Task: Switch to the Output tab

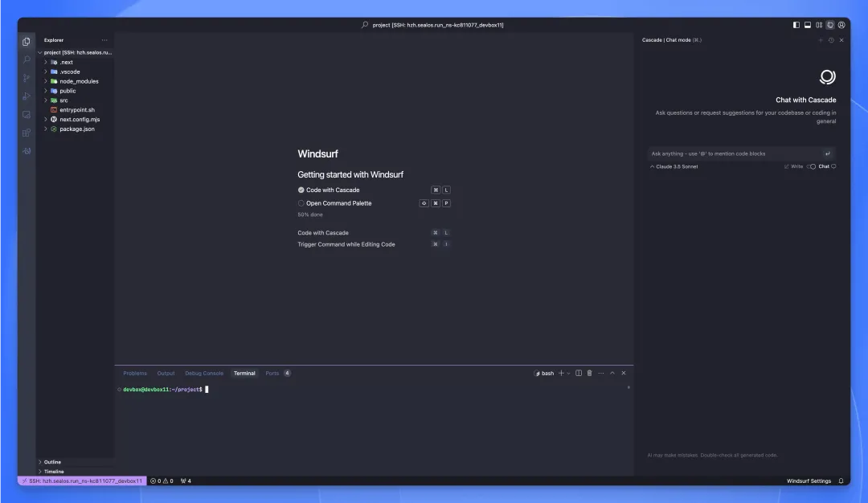Action: [166, 373]
